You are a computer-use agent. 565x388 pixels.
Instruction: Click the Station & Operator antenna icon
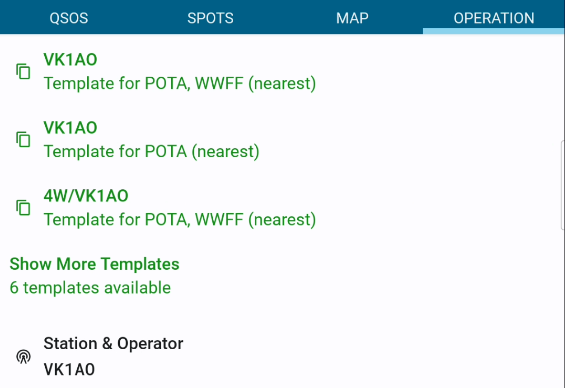23,357
